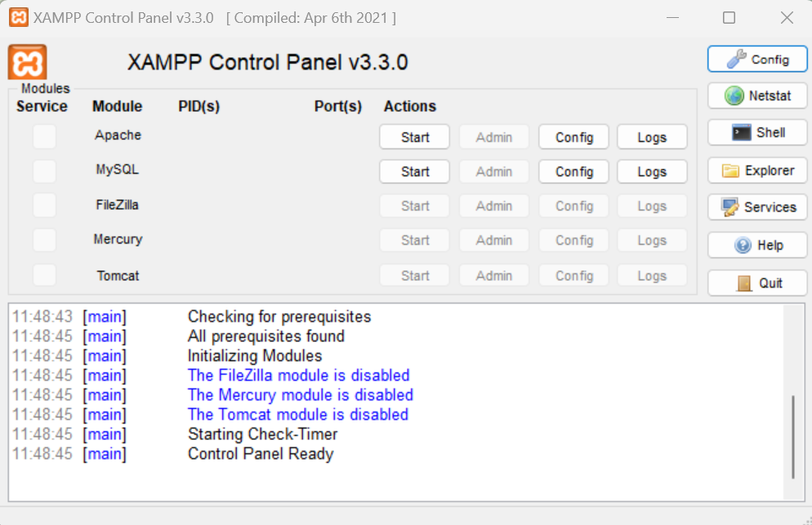View the MySQL Logs menu
812x525 pixels.
coord(652,171)
